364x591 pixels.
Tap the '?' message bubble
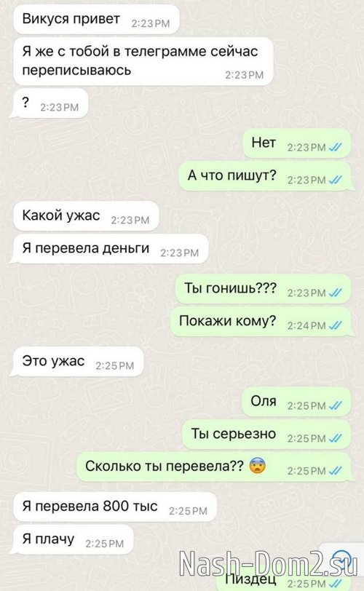49,103
